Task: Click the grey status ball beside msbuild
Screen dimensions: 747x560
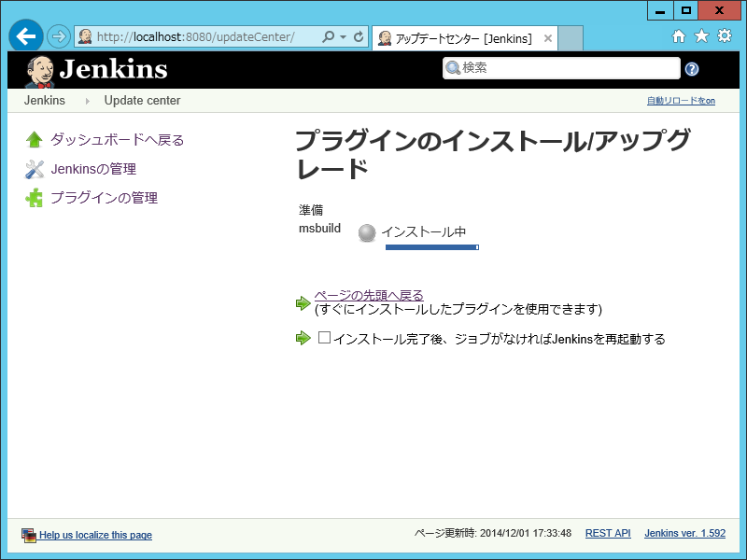Action: pos(367,232)
